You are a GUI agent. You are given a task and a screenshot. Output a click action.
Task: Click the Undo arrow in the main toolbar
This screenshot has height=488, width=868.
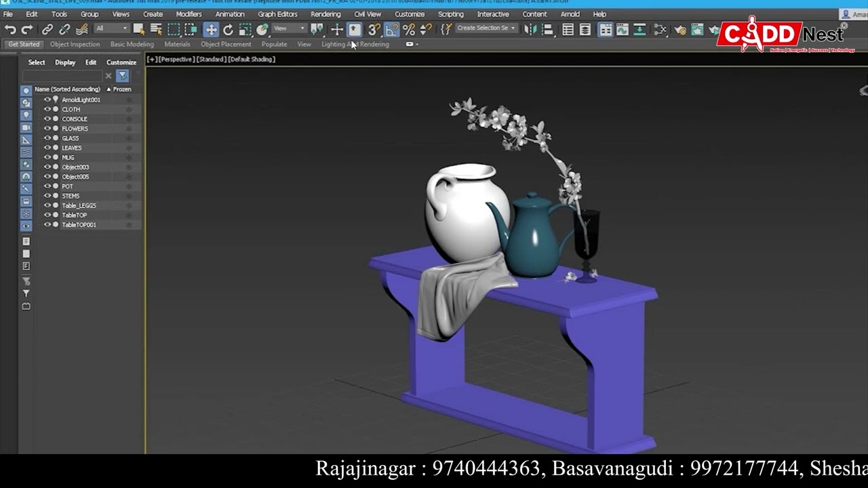click(x=10, y=29)
